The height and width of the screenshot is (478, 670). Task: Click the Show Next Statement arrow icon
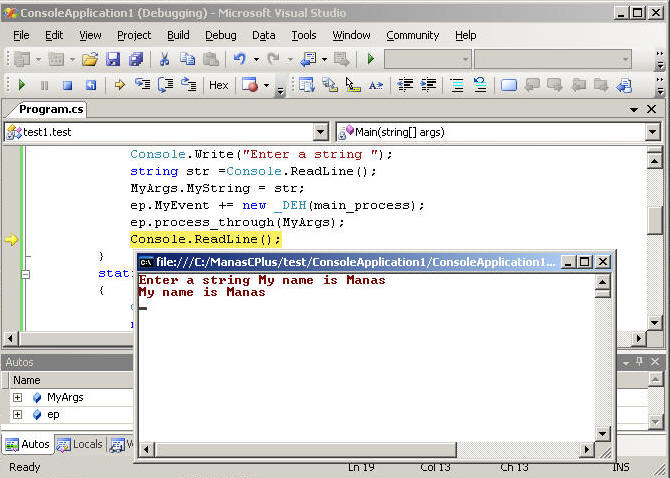(x=119, y=86)
